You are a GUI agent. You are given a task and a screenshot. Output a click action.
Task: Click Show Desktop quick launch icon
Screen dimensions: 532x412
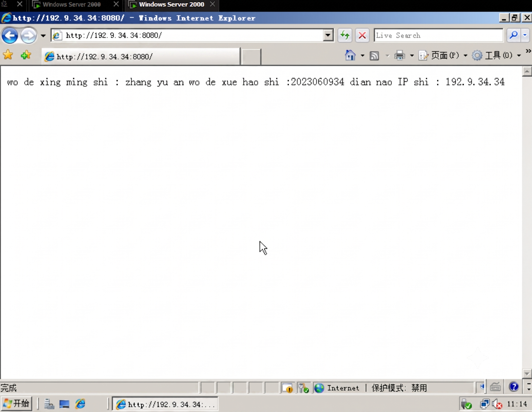coord(64,404)
